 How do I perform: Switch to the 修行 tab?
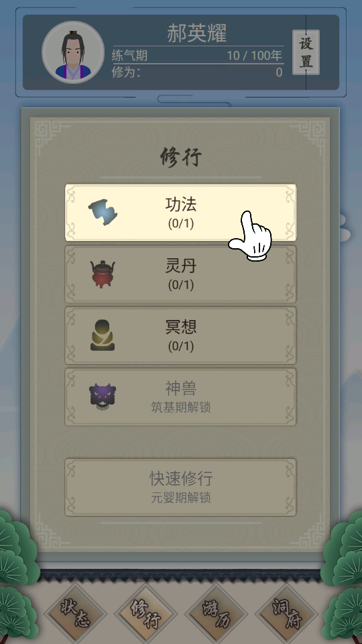[x=146, y=614]
